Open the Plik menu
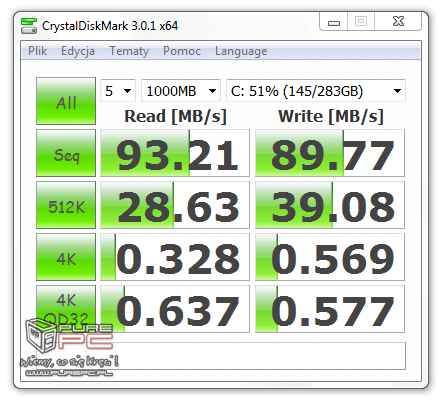The height and width of the screenshot is (403, 446). pyautogui.click(x=37, y=51)
